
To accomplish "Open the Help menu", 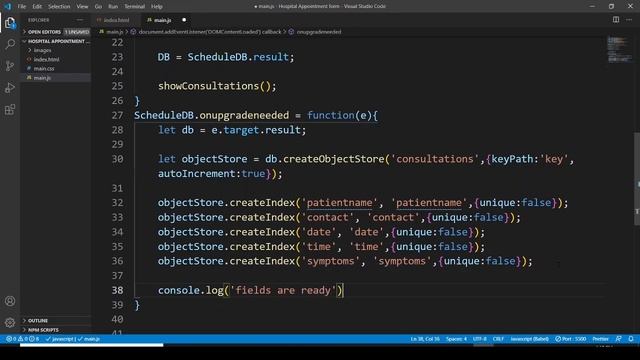I will click(x=157, y=7).
